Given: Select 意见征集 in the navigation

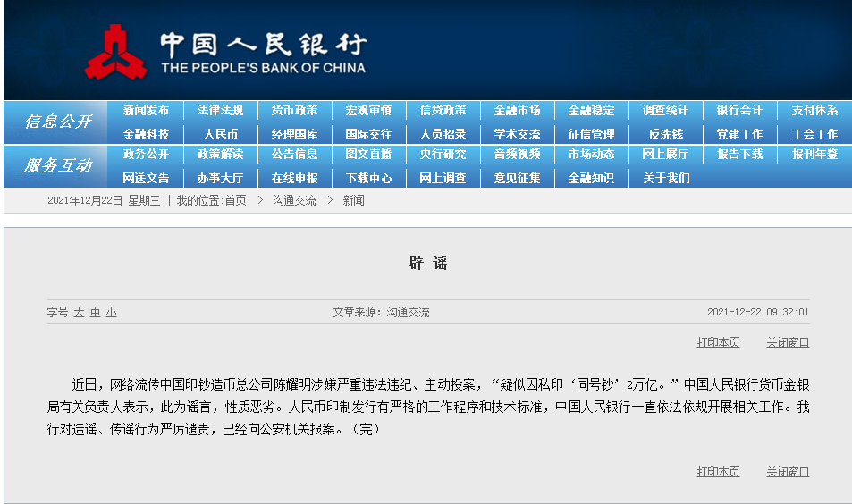Looking at the screenshot, I should point(517,178).
